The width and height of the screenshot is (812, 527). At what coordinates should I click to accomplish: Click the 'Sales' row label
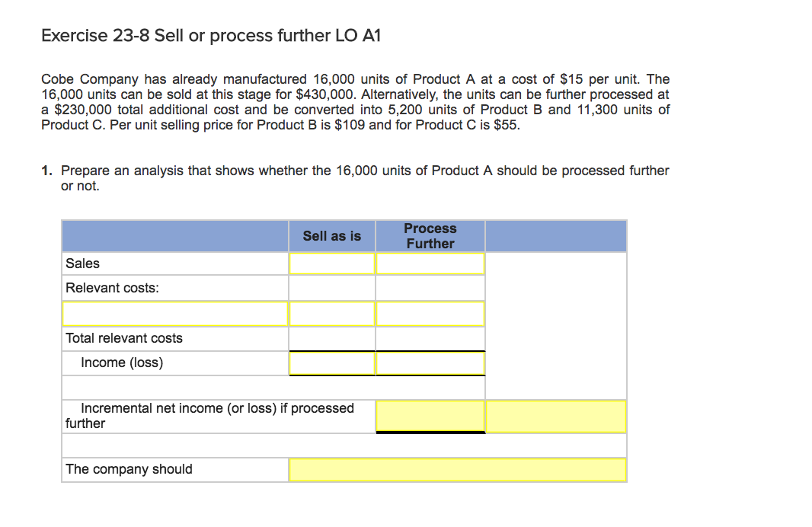coord(83,263)
